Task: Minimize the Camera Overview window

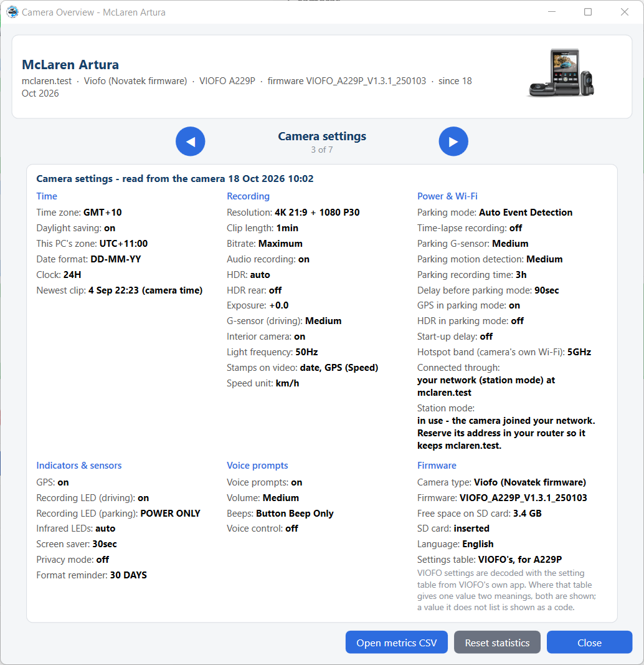Action: (x=552, y=12)
